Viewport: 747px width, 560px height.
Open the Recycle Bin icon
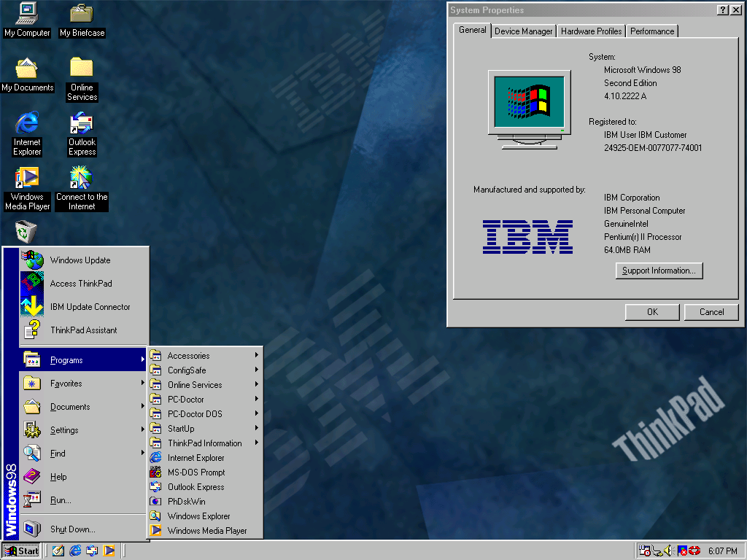[27, 233]
